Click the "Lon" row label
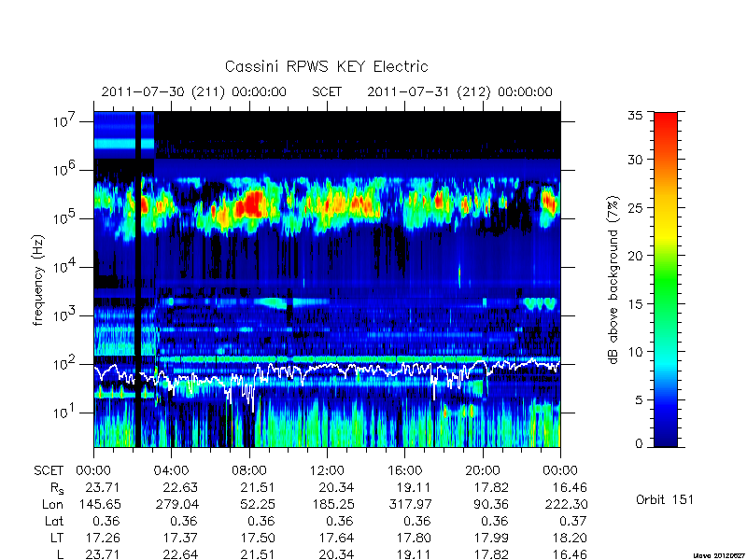 pos(52,504)
